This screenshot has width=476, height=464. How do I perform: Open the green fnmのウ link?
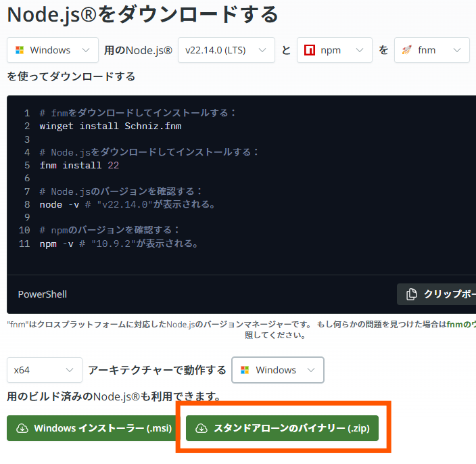(x=461, y=324)
